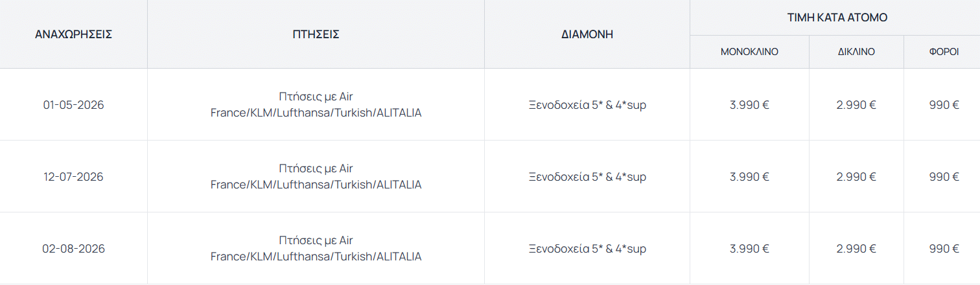This screenshot has width=980, height=285.
Task: Click the 2.990 € double-room price for 01-05-2026
Action: click(856, 105)
